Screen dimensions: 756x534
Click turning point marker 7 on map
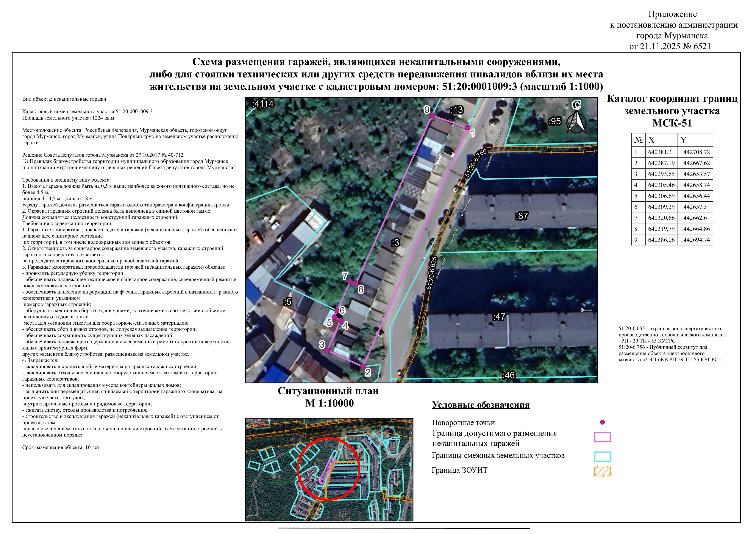(351, 281)
